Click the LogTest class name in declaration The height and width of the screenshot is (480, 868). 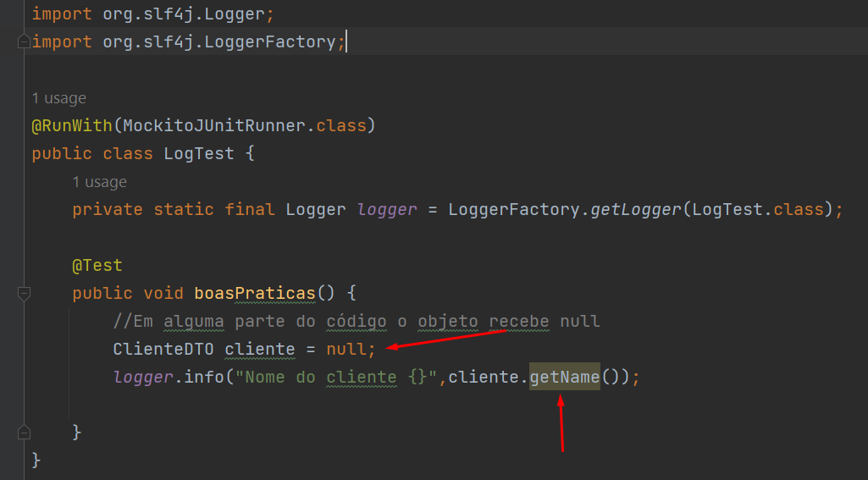point(199,153)
